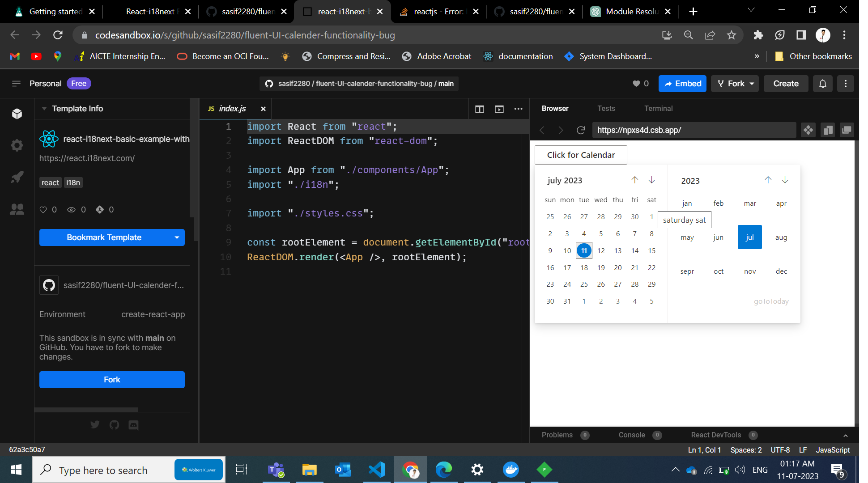
Task: Collapse the Template Info section
Action: tap(43, 108)
